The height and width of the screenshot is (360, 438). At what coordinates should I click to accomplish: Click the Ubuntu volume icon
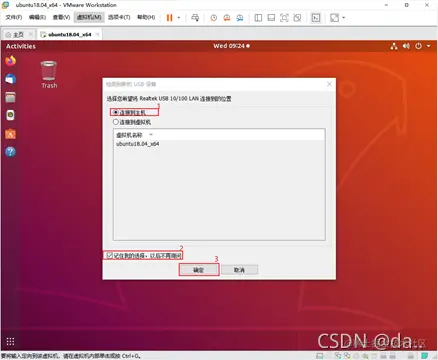[x=406, y=46]
